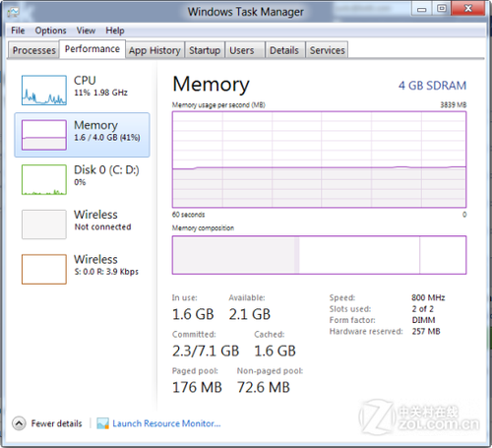
Task: Minimize the Task Manager window
Action: pos(421,9)
